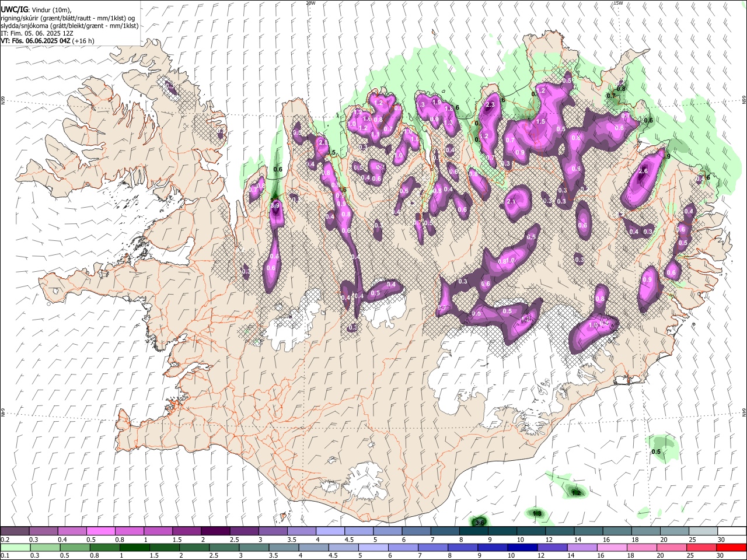Pick the palest green first swatch in the bottom scale
747x560 pixels.
pos(15,547)
